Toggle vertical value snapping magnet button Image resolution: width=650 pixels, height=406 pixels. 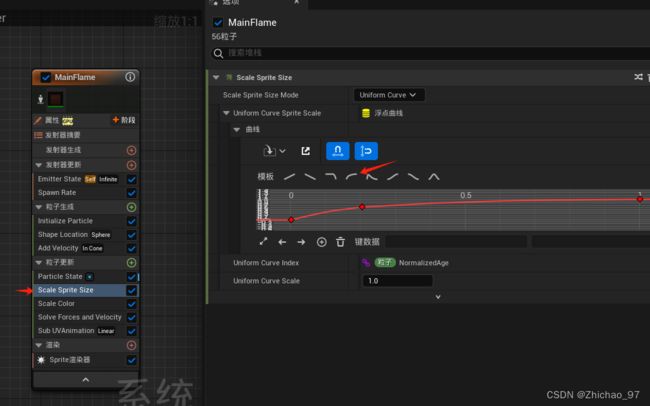[366, 151]
